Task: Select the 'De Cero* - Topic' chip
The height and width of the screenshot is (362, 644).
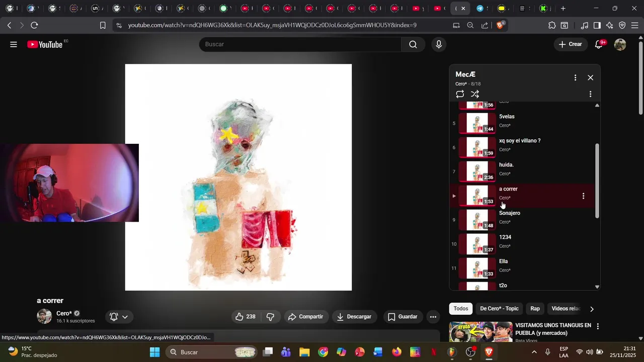Action: [499, 309]
